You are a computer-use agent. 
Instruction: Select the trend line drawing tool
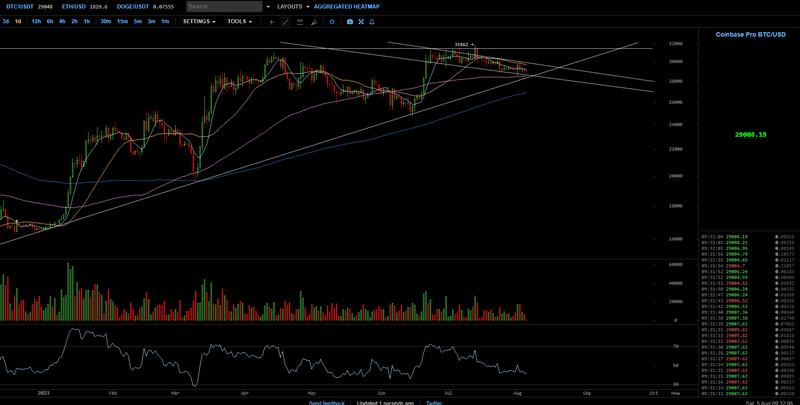tap(286, 22)
